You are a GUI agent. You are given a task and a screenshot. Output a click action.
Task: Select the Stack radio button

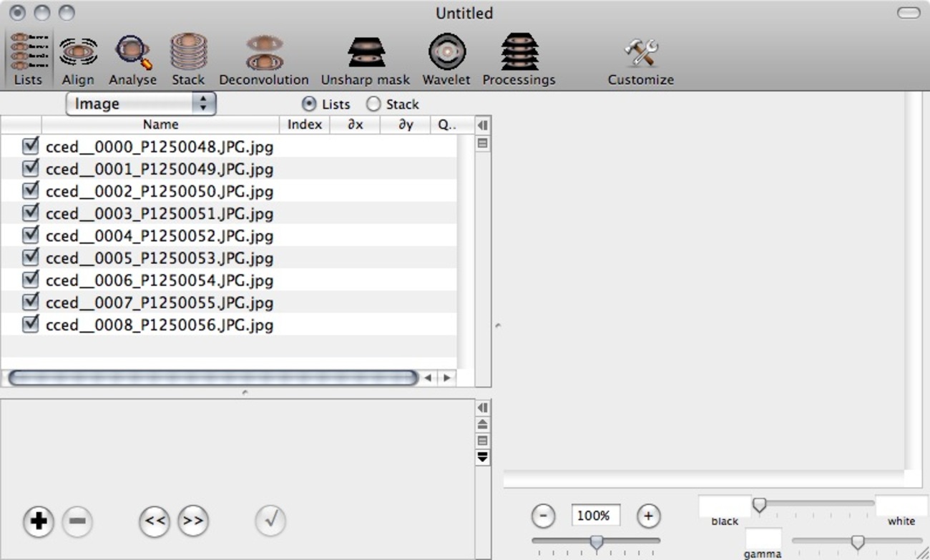(x=373, y=104)
